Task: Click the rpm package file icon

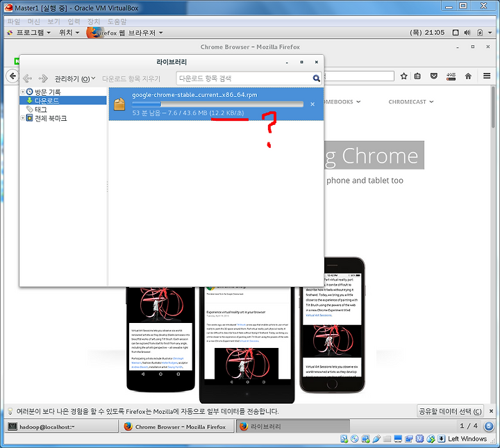Action: click(x=119, y=104)
